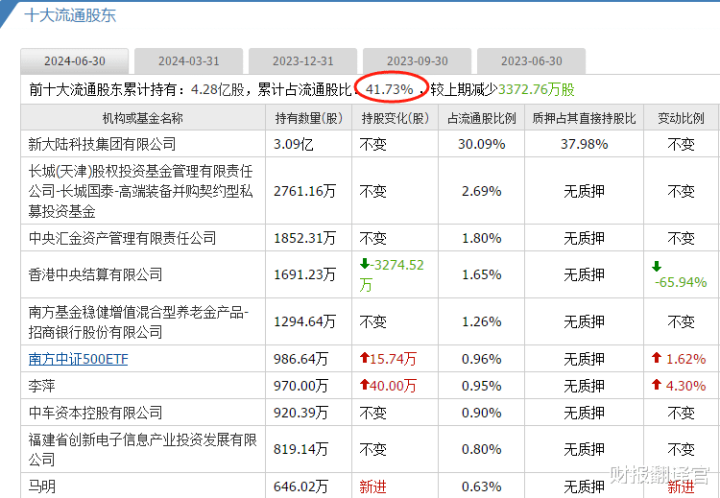Click the 970.00万 holding value
Screen dimensions: 720x498
pyautogui.click(x=301, y=386)
